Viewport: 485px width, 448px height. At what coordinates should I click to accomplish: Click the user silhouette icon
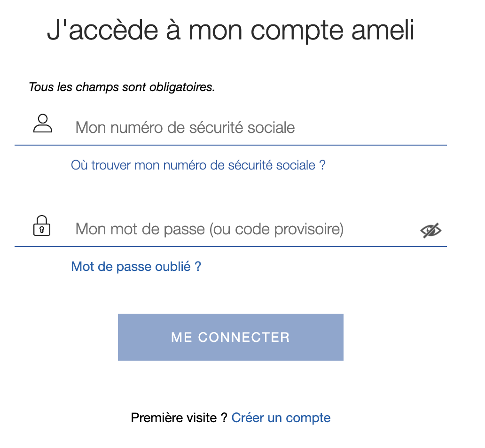click(x=43, y=124)
